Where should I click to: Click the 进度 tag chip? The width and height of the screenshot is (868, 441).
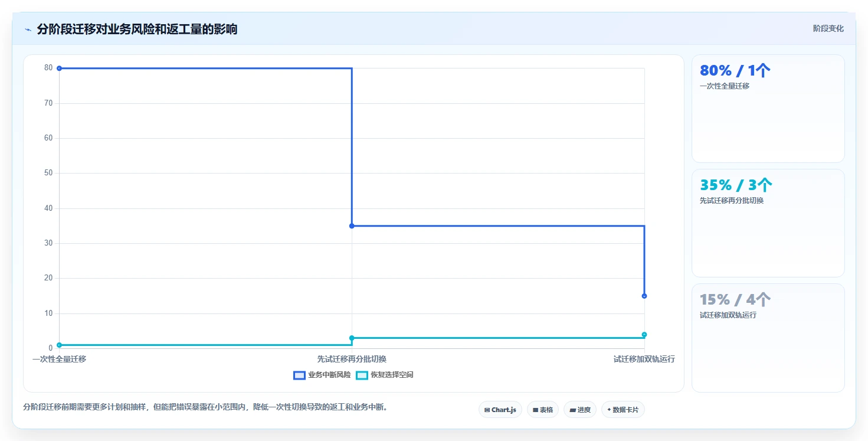pyautogui.click(x=580, y=410)
